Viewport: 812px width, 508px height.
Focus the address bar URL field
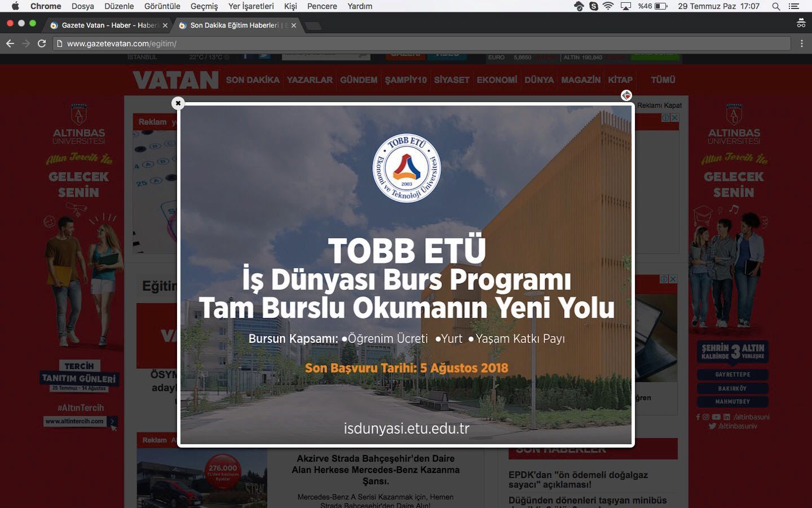pos(422,43)
